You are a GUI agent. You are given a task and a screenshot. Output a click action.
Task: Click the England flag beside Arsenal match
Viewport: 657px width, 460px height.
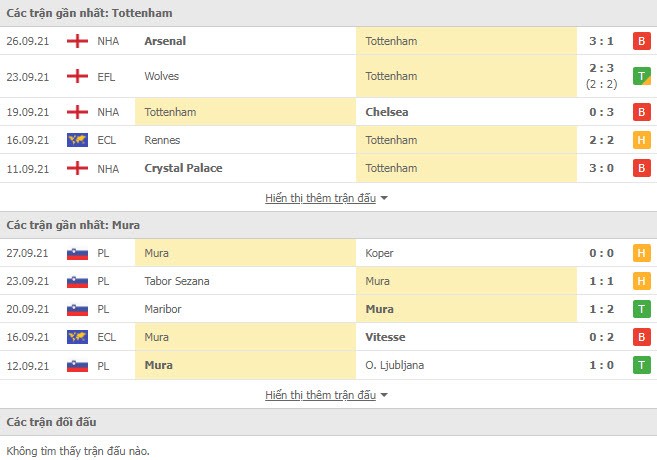pyautogui.click(x=76, y=41)
